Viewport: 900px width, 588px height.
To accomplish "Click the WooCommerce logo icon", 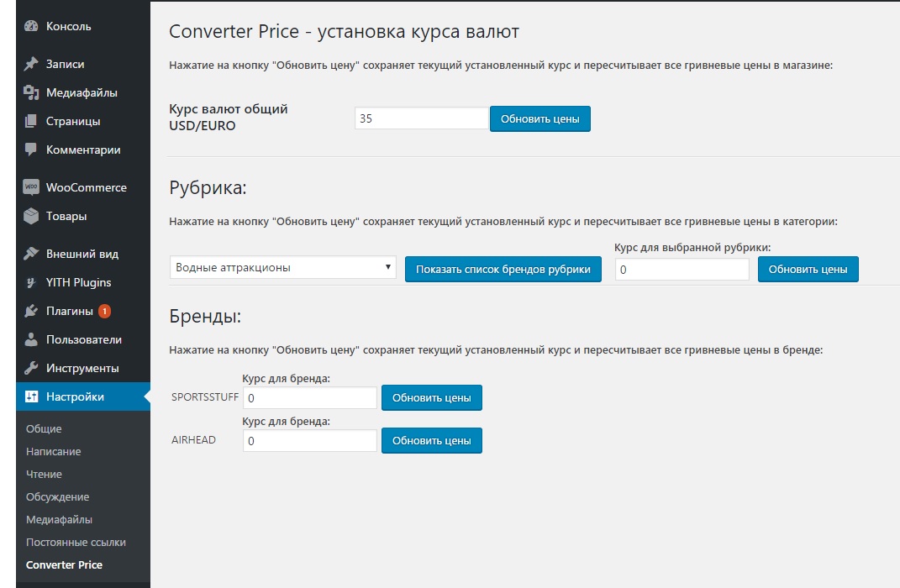I will [x=31, y=187].
